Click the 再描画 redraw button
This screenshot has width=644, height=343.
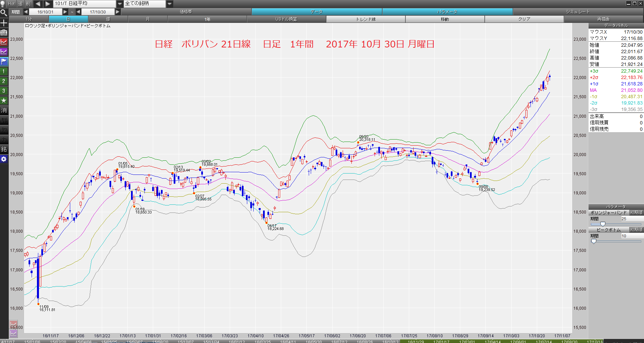point(603,19)
